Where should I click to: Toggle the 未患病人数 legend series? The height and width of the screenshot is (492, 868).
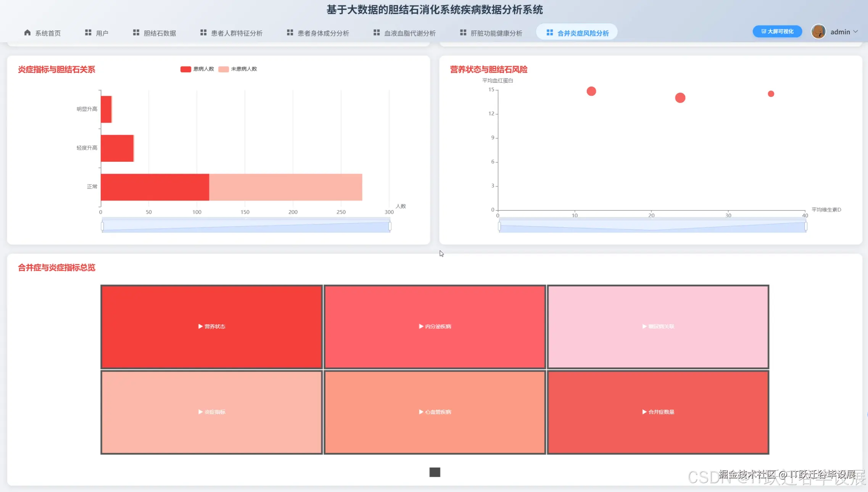coord(238,69)
